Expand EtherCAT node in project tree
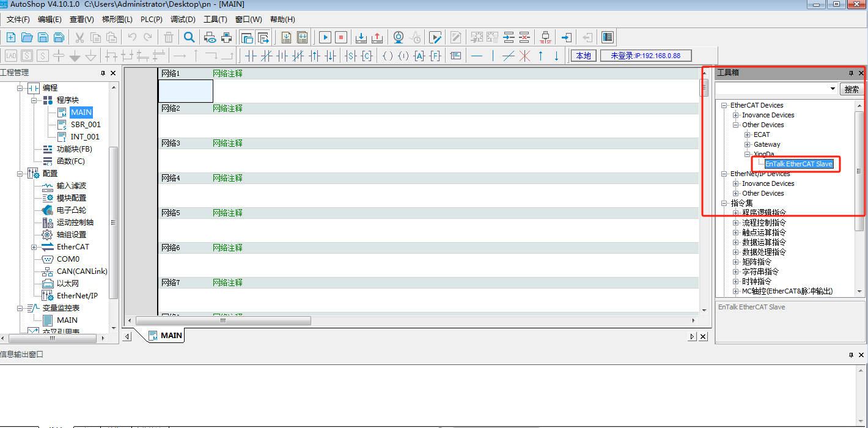 [x=34, y=247]
